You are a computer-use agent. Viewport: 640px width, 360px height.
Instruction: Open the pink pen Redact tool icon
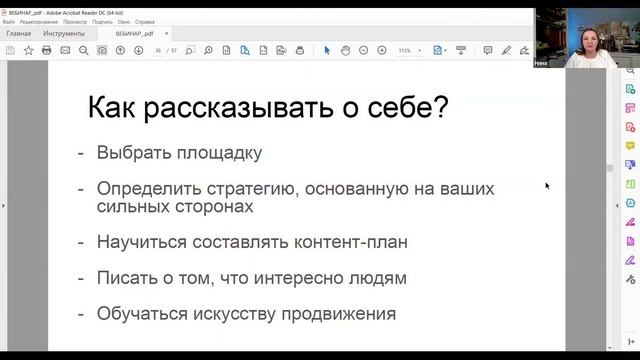coord(630,222)
